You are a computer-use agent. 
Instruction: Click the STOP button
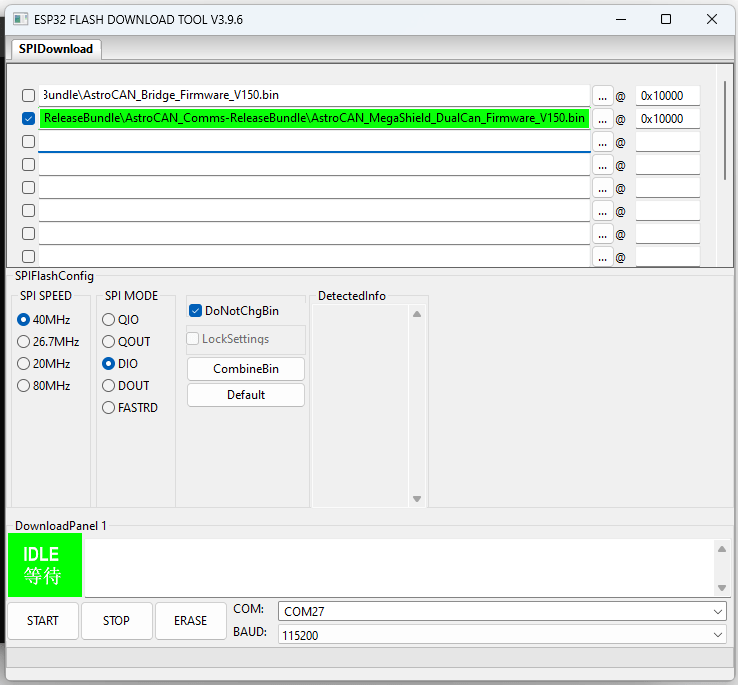[x=116, y=621]
